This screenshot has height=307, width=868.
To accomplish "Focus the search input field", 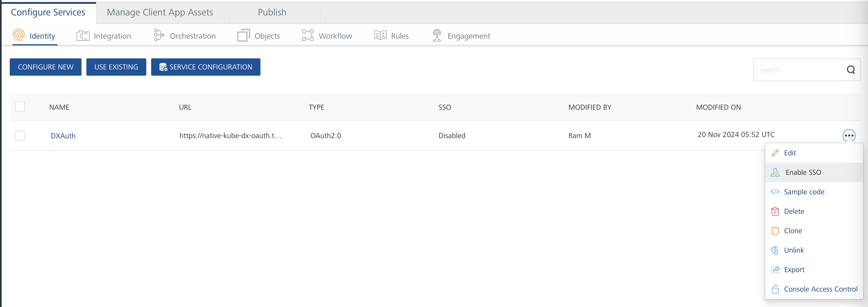I will click(799, 70).
